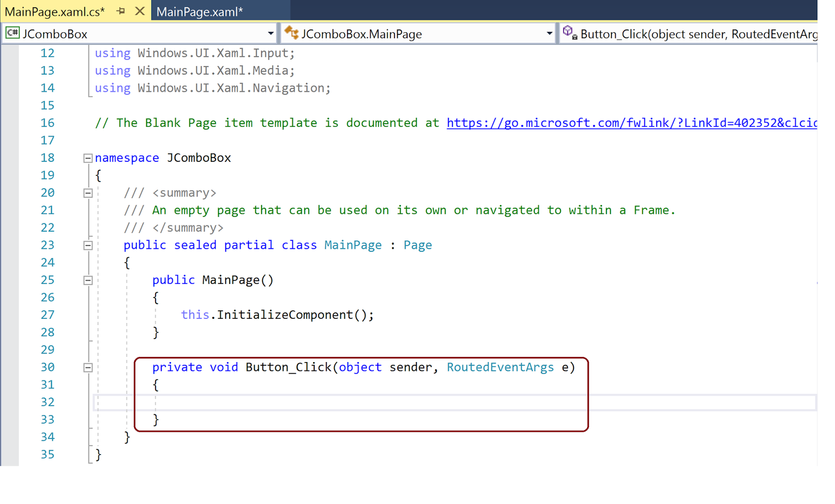Collapse the Button_Click method body
This screenshot has height=504, width=835.
click(x=88, y=367)
